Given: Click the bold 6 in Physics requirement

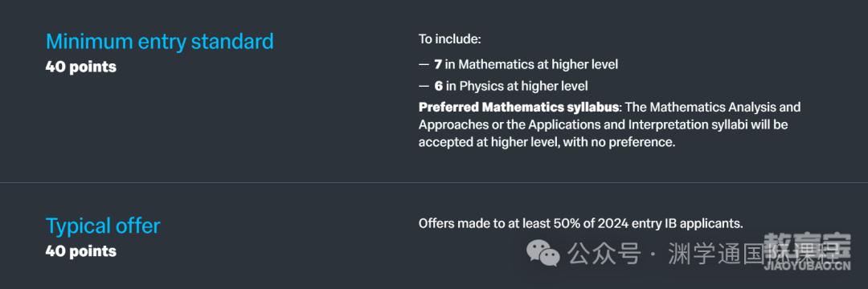Looking at the screenshot, I should (x=438, y=86).
